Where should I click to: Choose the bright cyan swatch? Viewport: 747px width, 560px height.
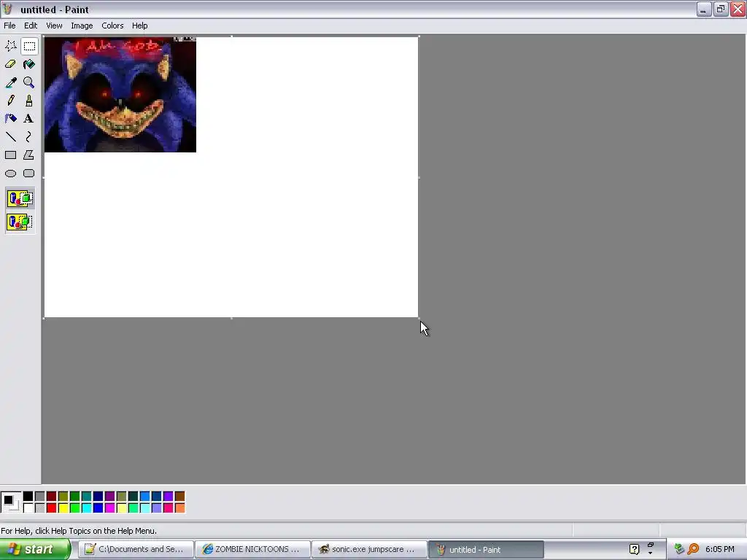[87, 508]
